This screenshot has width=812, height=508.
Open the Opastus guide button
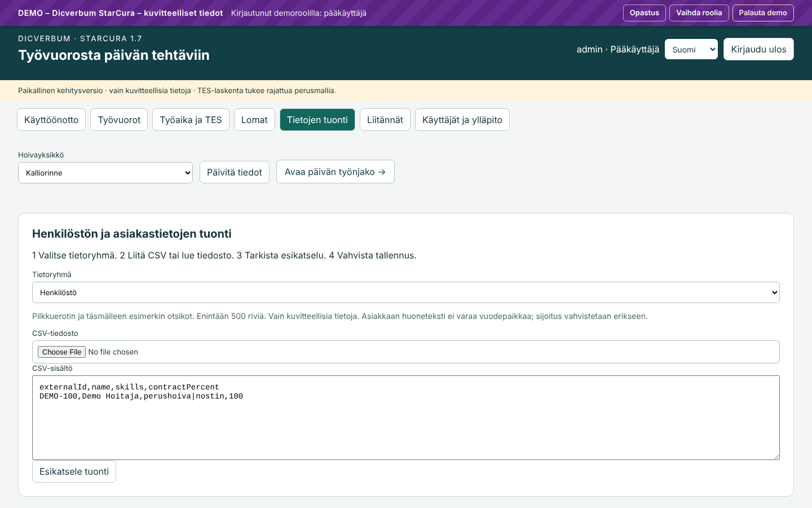pos(644,13)
